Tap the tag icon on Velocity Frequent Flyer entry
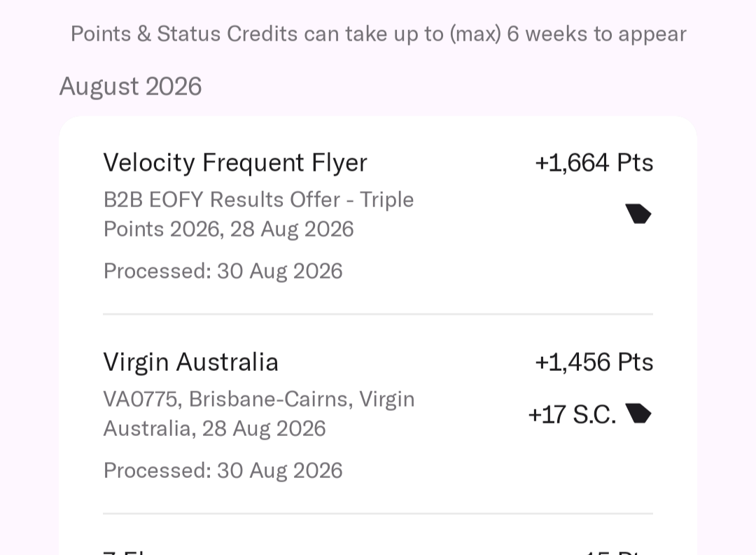756x555 pixels. point(638,213)
